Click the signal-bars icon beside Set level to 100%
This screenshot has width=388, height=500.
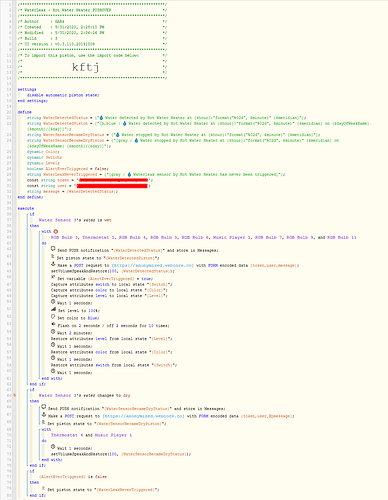pos(53,309)
